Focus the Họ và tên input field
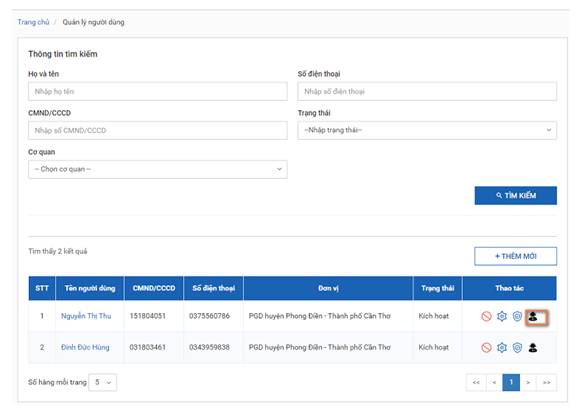 point(158,91)
